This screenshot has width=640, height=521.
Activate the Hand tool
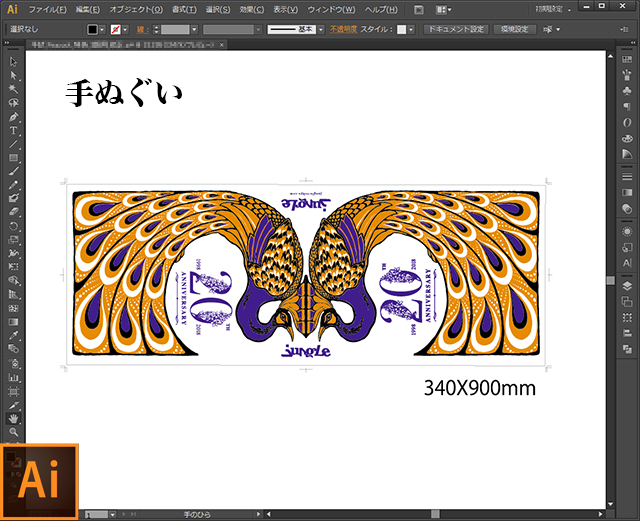click(x=13, y=419)
